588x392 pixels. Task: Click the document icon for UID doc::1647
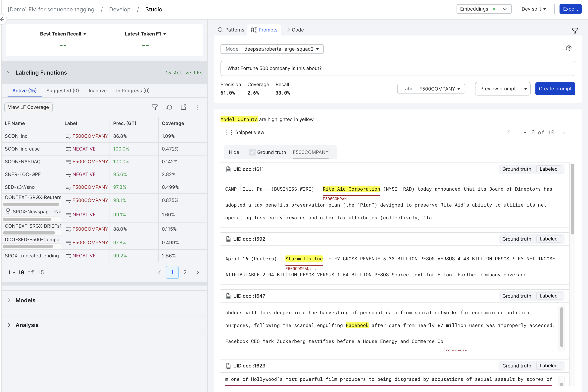point(228,296)
